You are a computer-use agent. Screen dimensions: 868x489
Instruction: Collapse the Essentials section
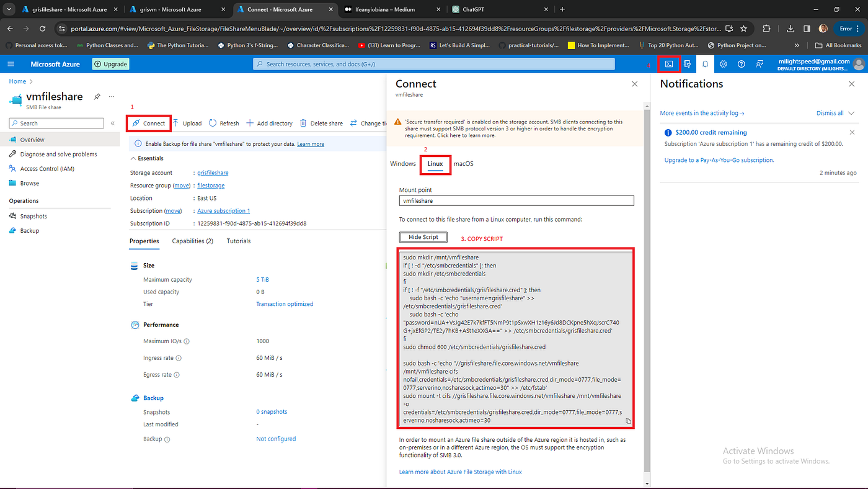pyautogui.click(x=147, y=158)
